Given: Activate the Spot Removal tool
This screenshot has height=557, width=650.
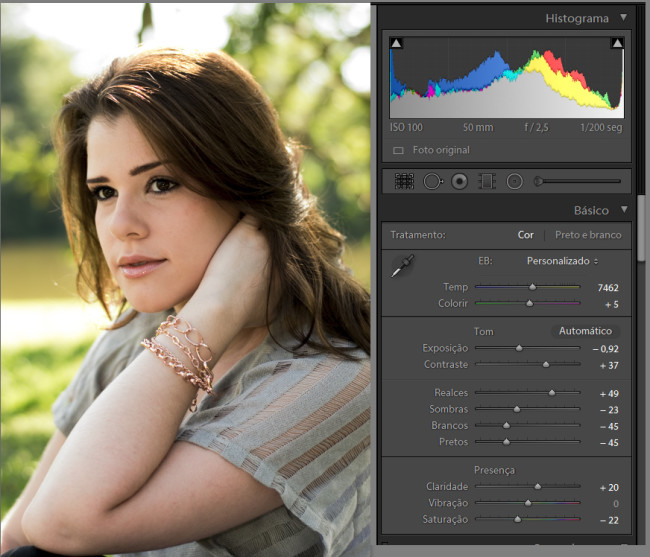Looking at the screenshot, I should click(432, 182).
